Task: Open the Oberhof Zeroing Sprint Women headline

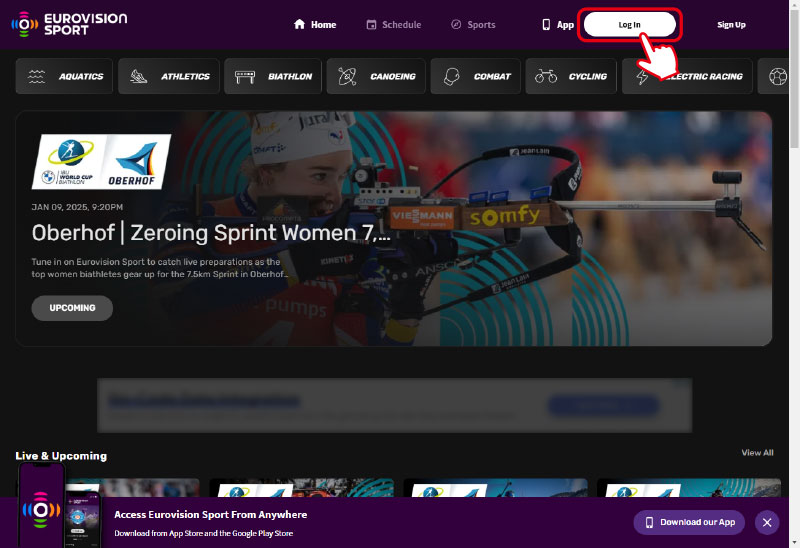Action: (211, 233)
